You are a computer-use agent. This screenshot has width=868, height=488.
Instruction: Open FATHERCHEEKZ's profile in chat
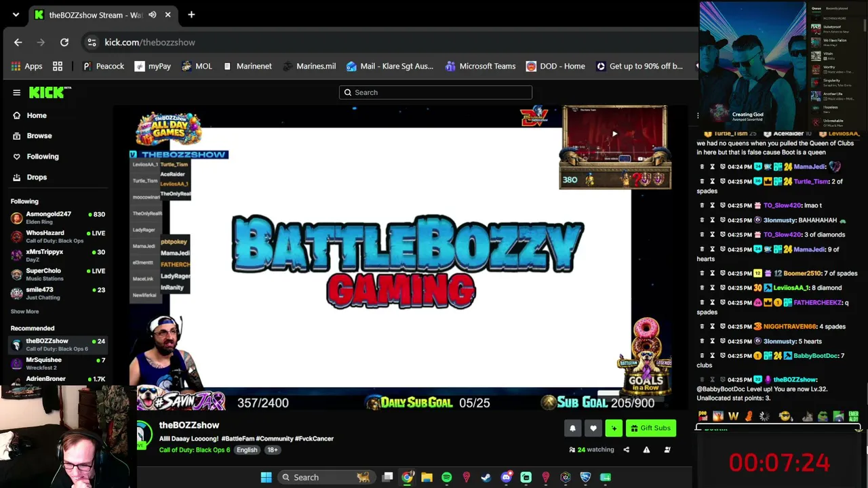click(x=817, y=302)
